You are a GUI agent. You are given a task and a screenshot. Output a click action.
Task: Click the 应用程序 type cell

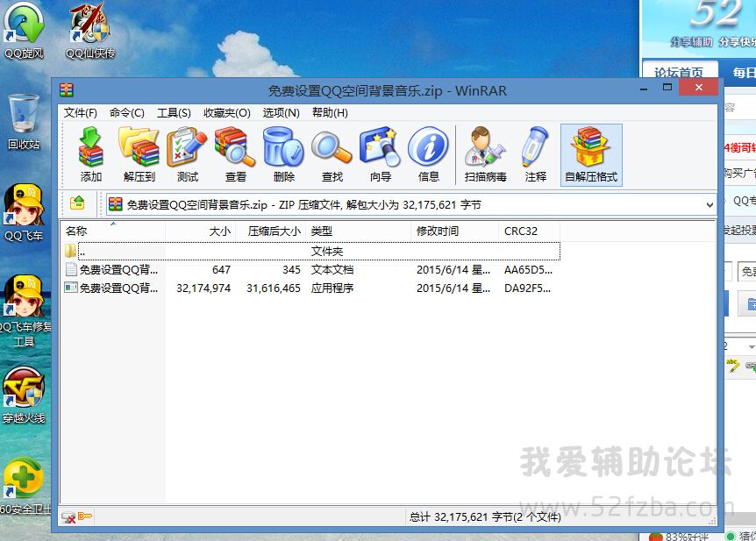tap(332, 288)
